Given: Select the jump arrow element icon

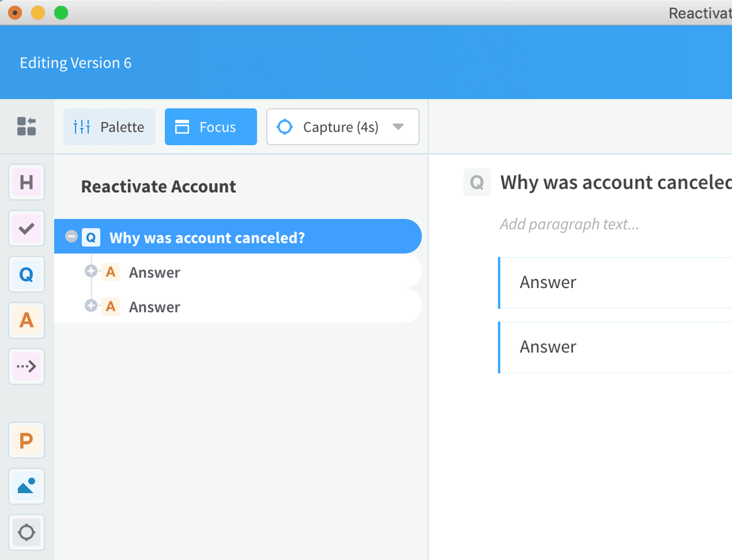Looking at the screenshot, I should 26,366.
